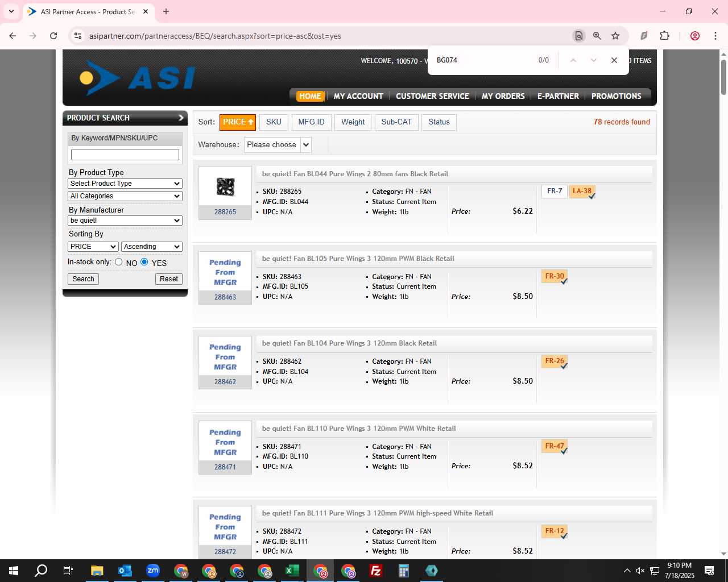This screenshot has width=728, height=582.
Task: Open site information icon in address bar
Action: pos(78,36)
